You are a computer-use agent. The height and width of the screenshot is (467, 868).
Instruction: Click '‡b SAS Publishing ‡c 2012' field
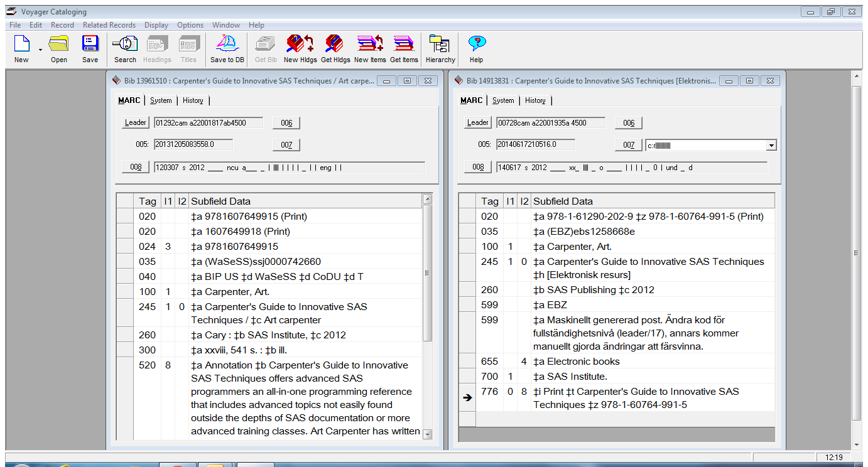[654, 290]
